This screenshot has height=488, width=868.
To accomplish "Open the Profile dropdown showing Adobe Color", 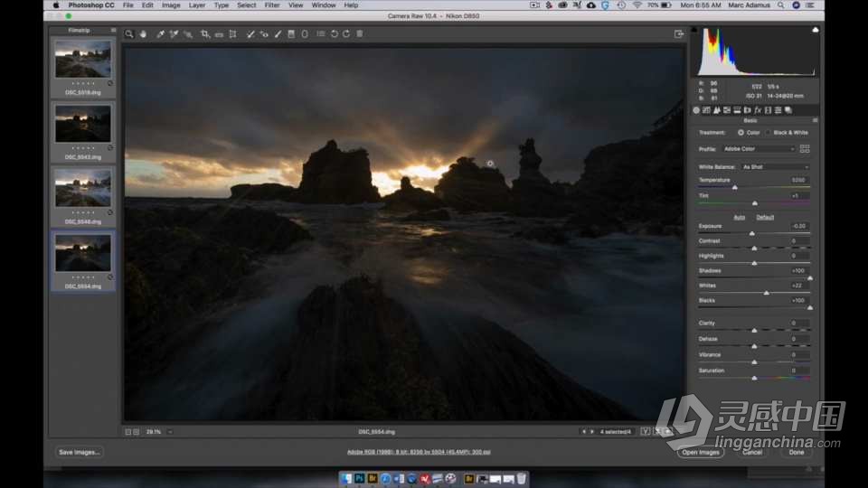I will click(x=759, y=149).
